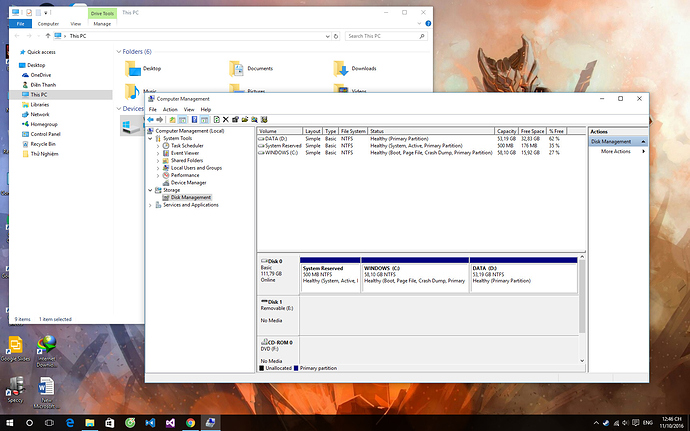Click the Open folder toolbar icon

click(245, 120)
